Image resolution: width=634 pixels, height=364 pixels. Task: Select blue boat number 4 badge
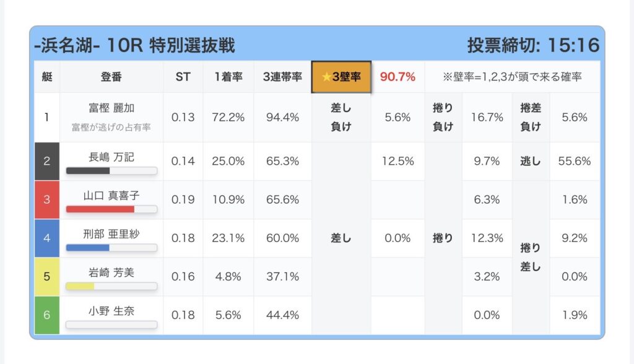pos(47,238)
